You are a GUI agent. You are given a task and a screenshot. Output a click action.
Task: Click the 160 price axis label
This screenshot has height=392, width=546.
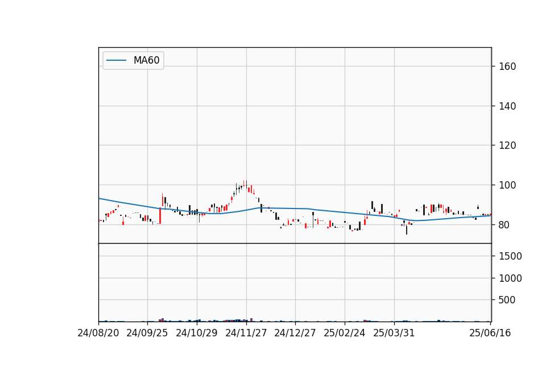(507, 66)
